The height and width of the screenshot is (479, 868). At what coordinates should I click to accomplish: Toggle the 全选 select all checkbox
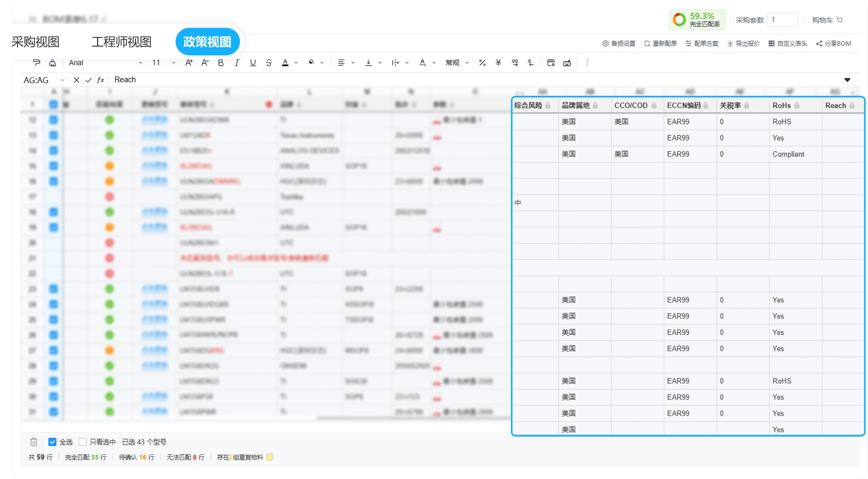tap(52, 442)
